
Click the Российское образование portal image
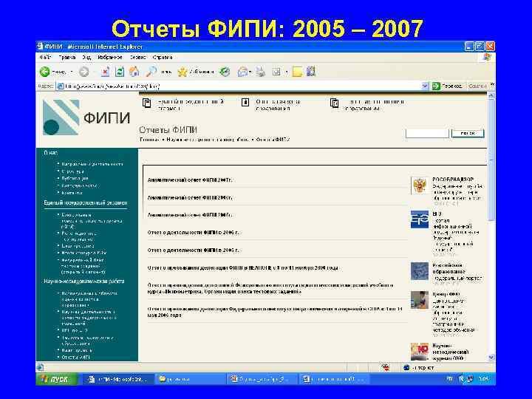pyautogui.click(x=420, y=270)
